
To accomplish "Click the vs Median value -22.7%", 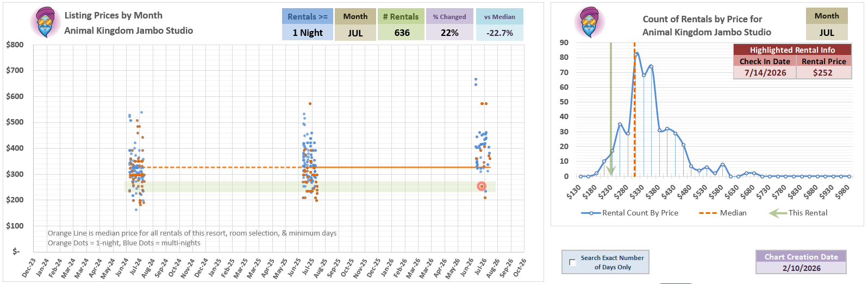I will pos(499,33).
